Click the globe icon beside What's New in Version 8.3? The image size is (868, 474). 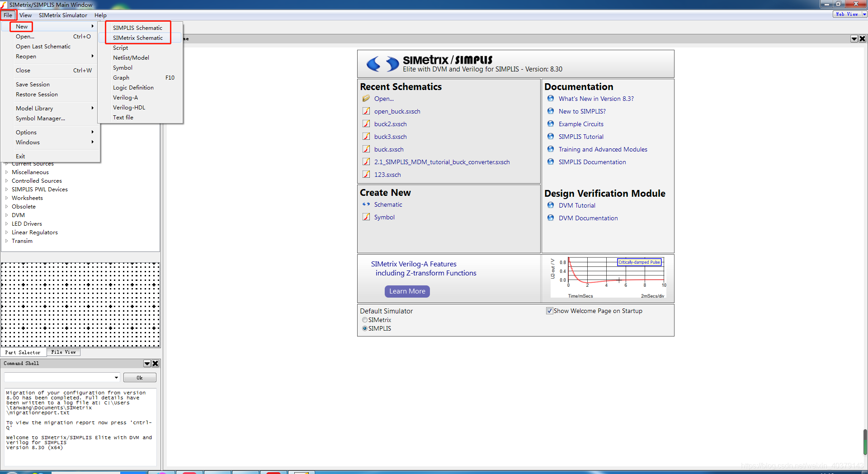coord(551,99)
